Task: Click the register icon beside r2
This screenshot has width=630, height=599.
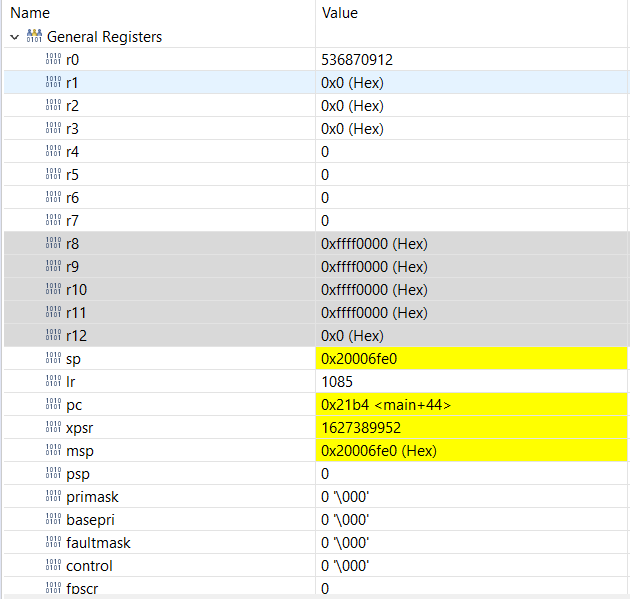Action: (x=53, y=105)
